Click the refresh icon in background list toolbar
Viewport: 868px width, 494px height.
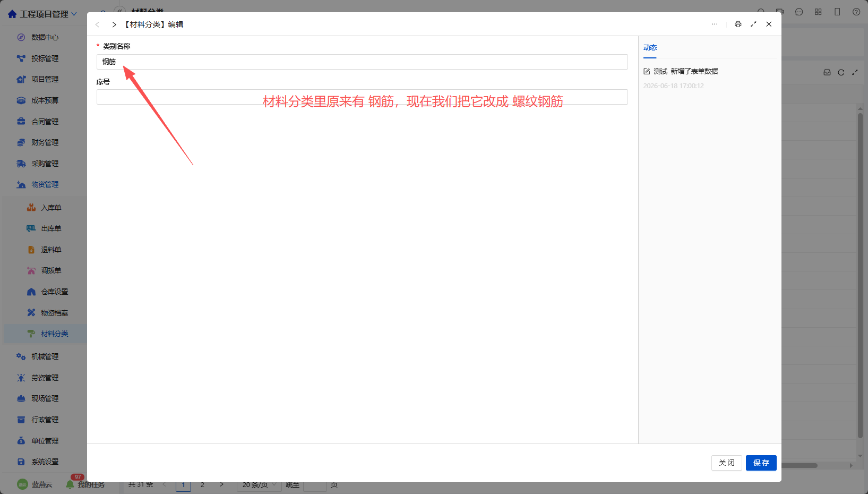[x=841, y=72]
